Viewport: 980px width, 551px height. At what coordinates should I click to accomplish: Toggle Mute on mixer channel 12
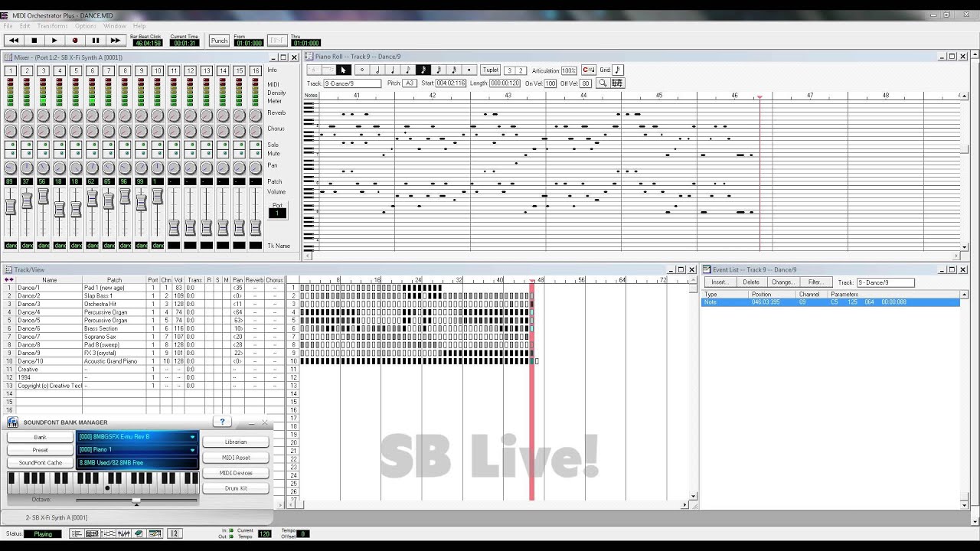point(190,154)
